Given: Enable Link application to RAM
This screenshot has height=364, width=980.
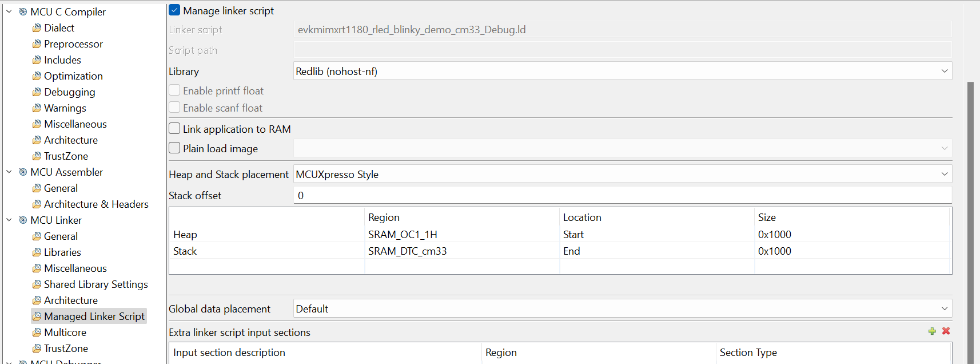Looking at the screenshot, I should click(x=174, y=129).
